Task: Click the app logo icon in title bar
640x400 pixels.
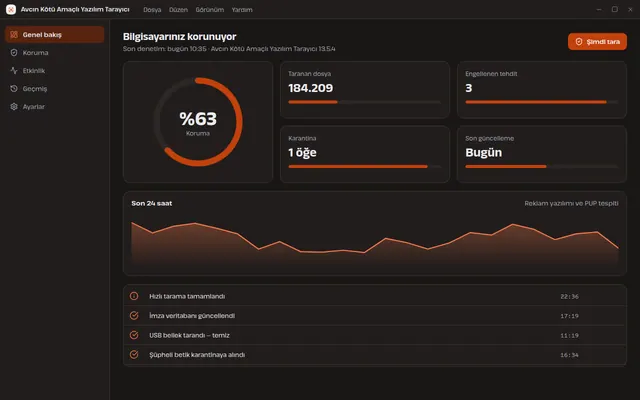Action: tap(11, 9)
